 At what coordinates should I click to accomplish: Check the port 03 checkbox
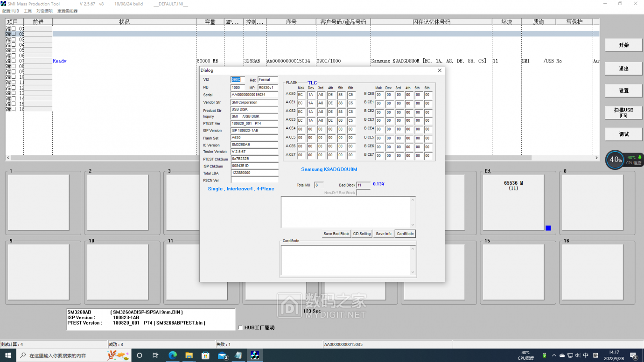coord(14,39)
